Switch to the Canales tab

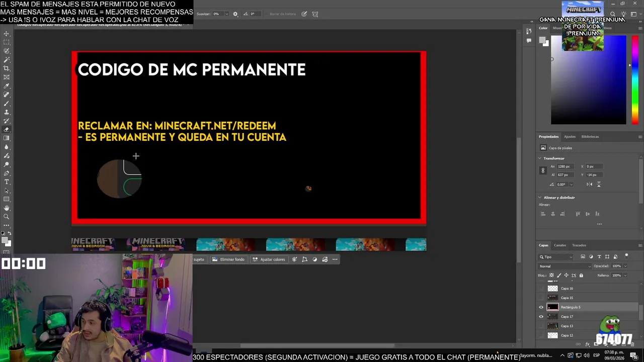[560, 245]
